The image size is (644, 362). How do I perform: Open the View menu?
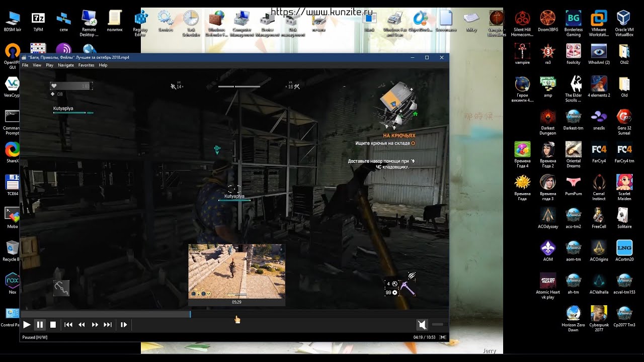[37, 65]
